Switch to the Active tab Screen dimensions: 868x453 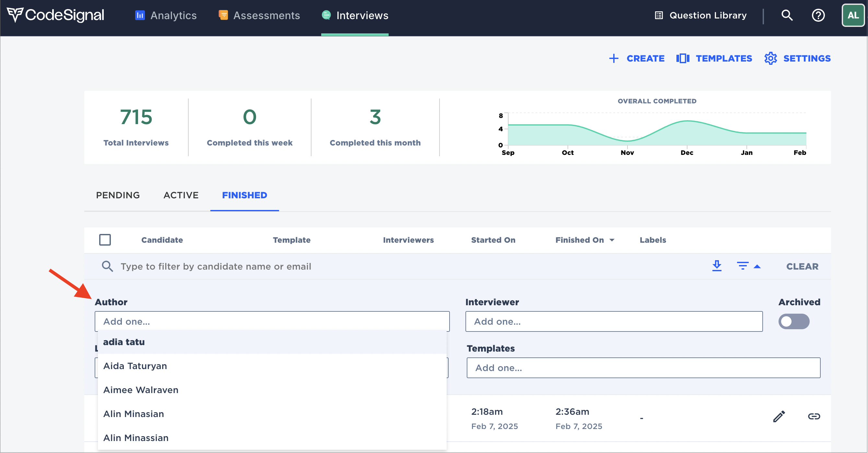(x=181, y=195)
